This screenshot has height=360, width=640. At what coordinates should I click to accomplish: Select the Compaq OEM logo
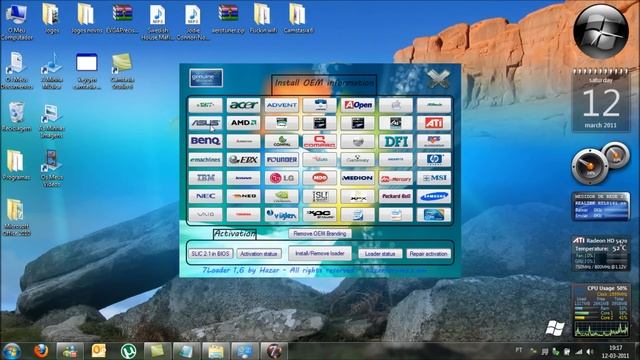tap(320, 141)
